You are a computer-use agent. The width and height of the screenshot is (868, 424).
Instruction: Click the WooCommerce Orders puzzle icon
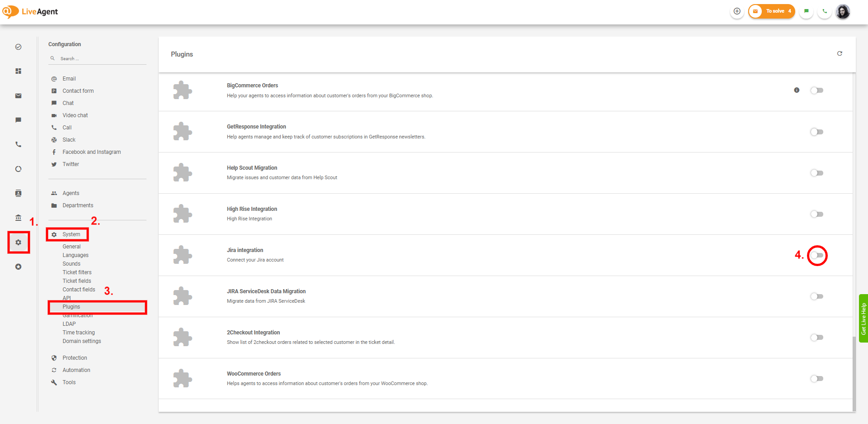(x=183, y=379)
